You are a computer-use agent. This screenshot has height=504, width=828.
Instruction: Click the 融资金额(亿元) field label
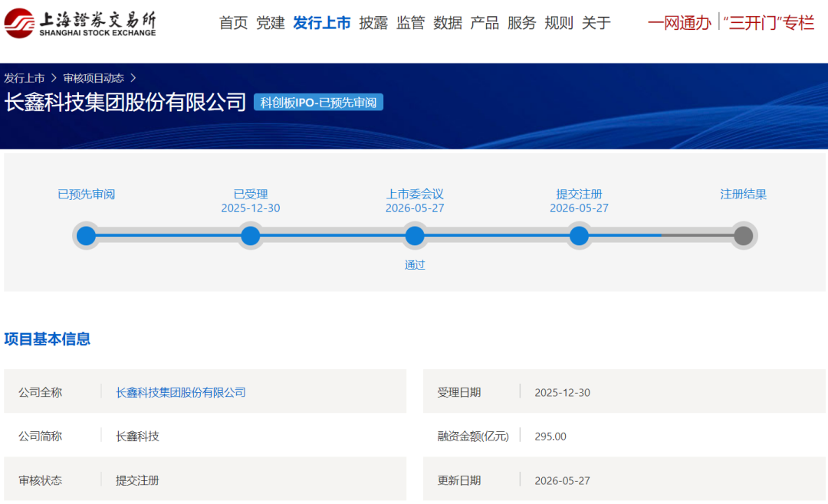coord(473,437)
